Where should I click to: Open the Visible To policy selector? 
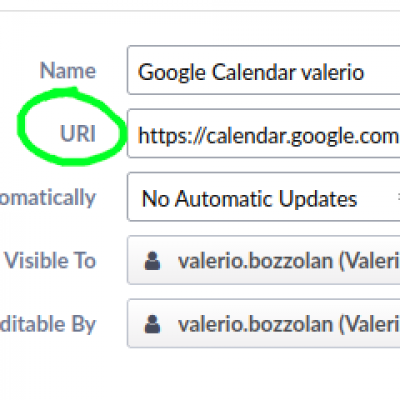[263, 260]
